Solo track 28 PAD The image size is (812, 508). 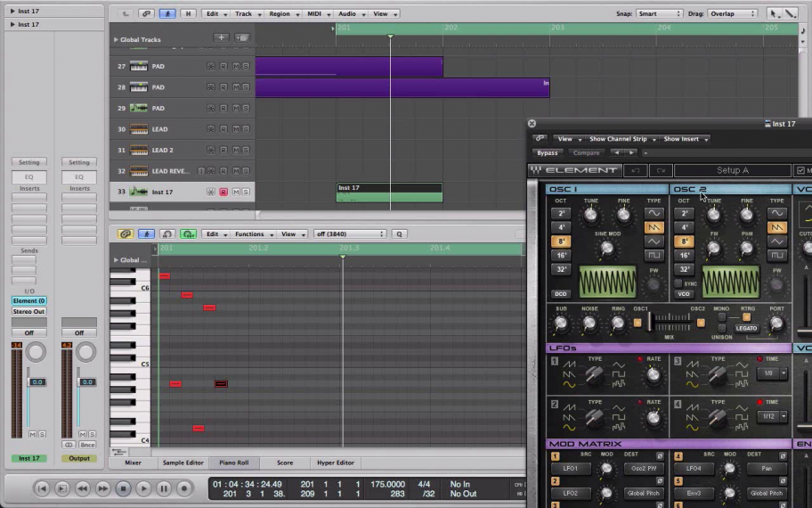246,87
